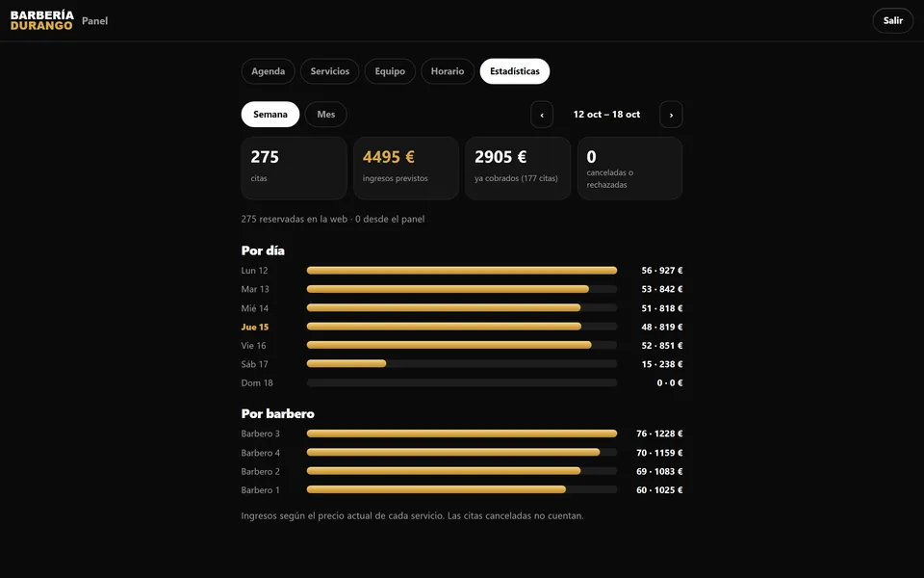Log out with the Salir button
The image size is (924, 578).
pyautogui.click(x=893, y=20)
